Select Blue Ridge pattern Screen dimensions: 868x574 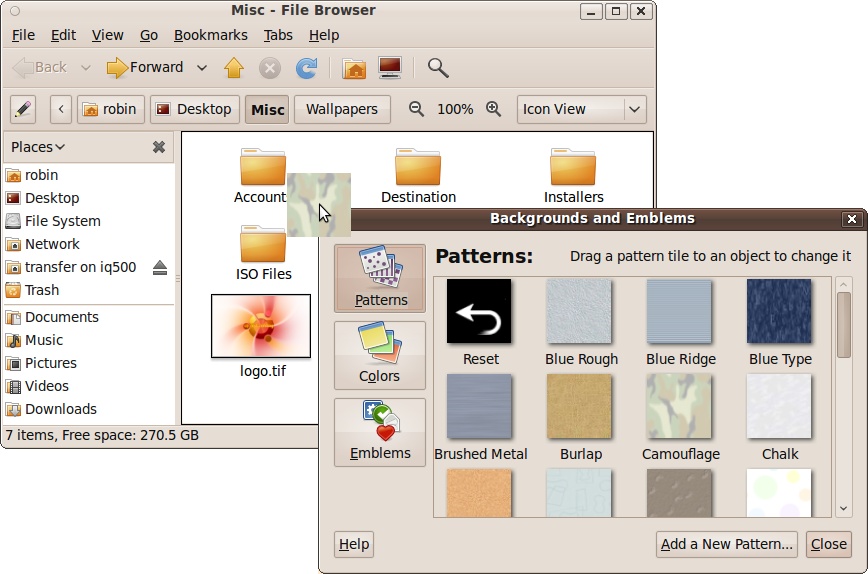tap(679, 311)
